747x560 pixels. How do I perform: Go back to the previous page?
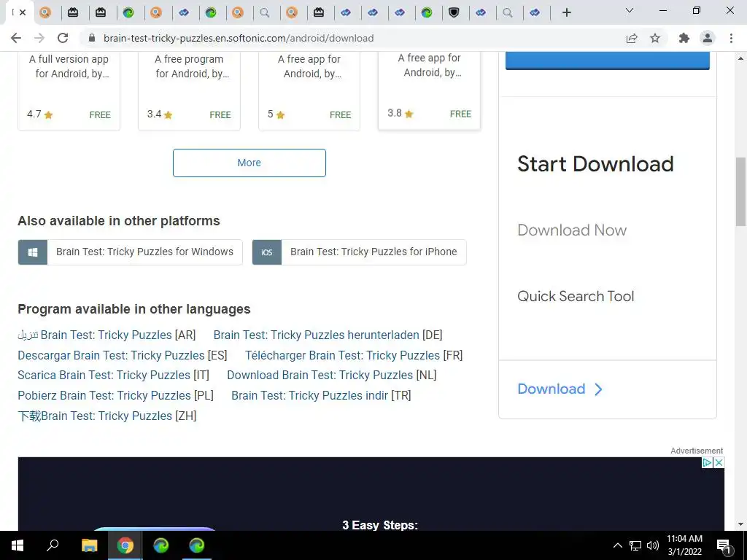coord(16,38)
